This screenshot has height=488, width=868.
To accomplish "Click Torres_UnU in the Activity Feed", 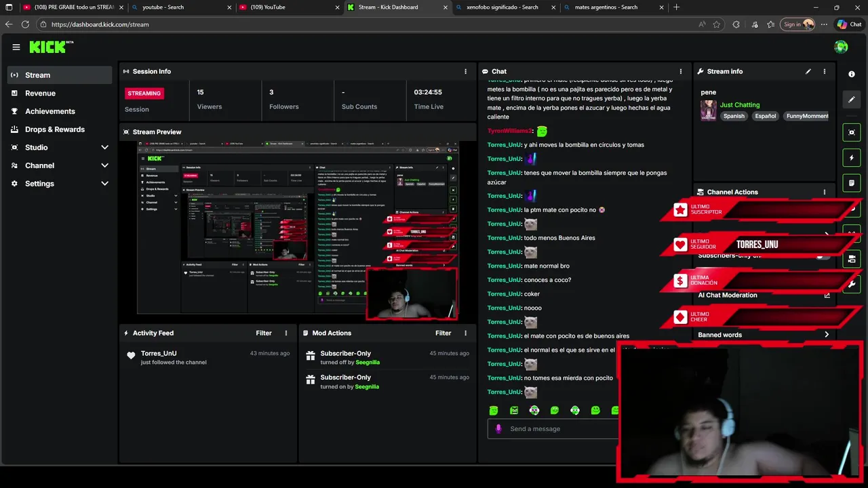I will (x=159, y=353).
